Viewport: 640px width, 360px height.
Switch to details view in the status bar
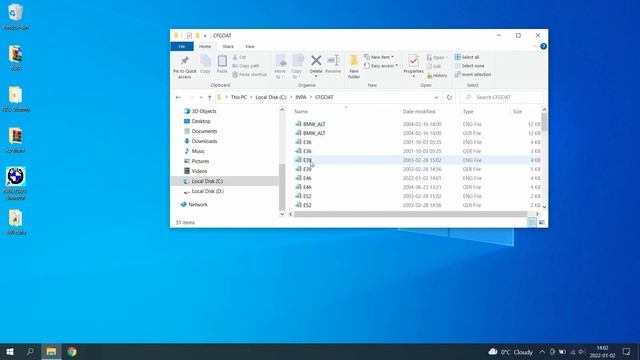532,222
